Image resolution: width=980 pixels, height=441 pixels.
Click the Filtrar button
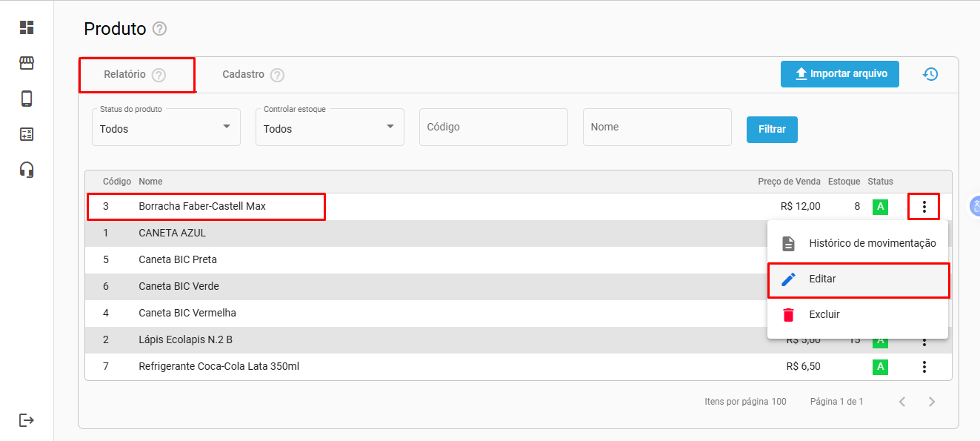(772, 129)
